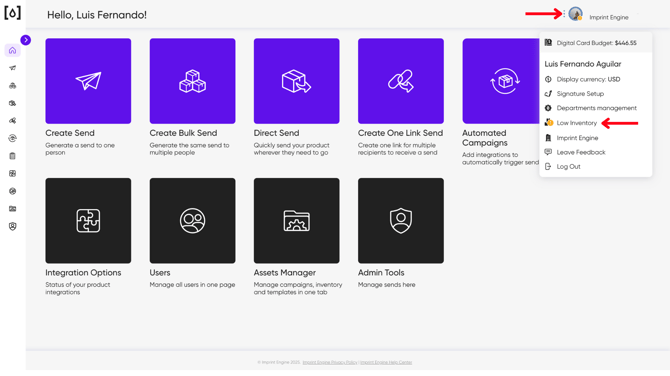Change the display currency USD setting

[588, 79]
